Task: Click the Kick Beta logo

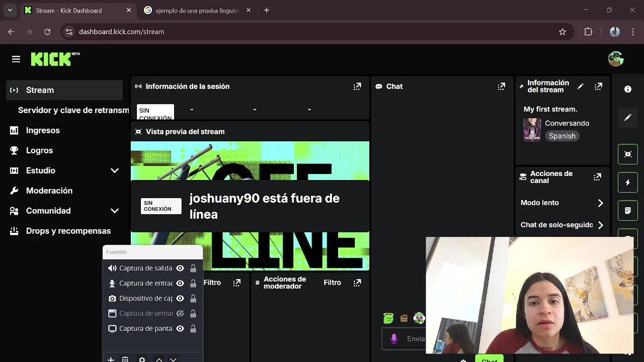Action: coord(55,59)
